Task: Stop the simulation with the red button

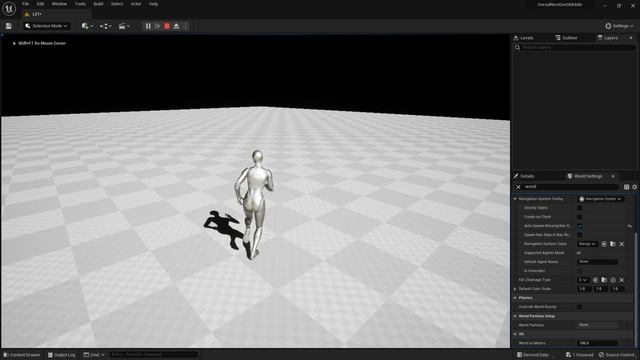Action: pyautogui.click(x=167, y=26)
